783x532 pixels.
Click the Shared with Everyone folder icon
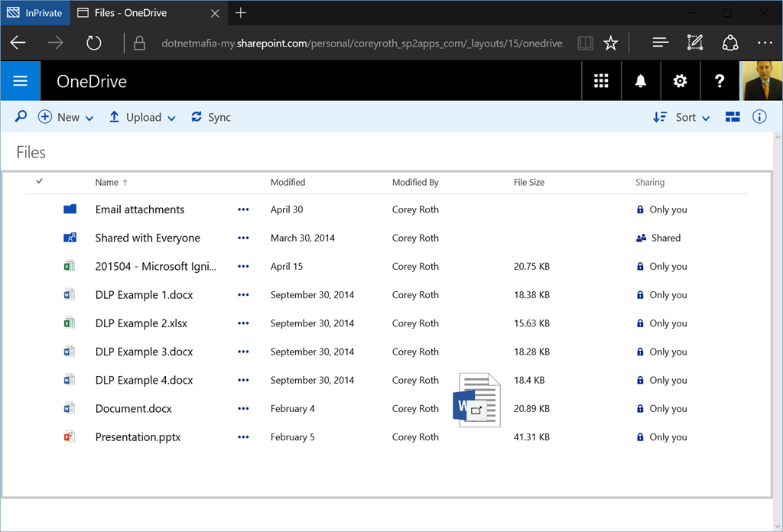pos(70,238)
